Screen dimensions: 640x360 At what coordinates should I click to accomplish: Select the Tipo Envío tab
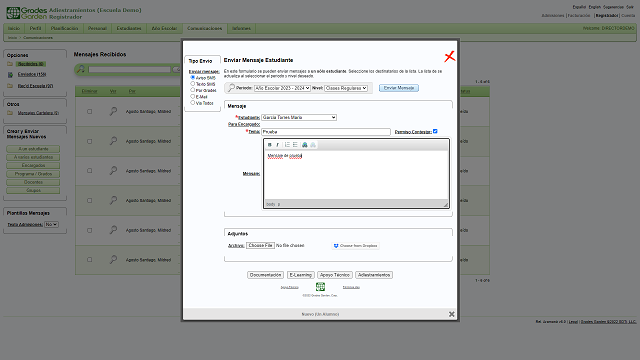tap(200, 61)
